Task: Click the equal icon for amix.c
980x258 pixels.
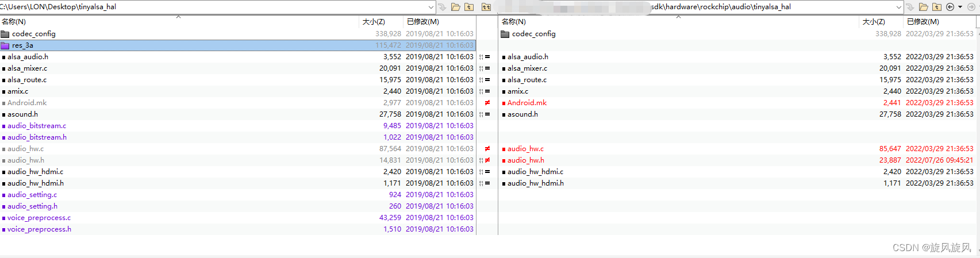Action: [x=487, y=91]
